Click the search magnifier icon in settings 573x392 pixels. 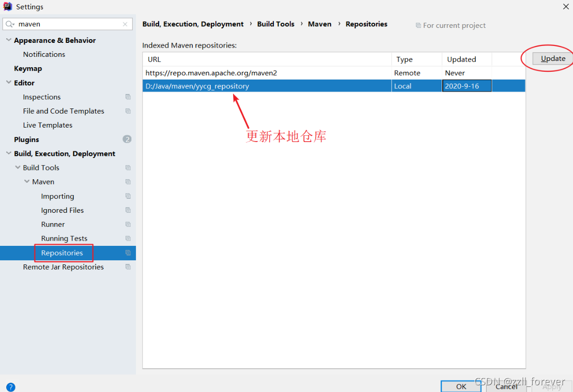[10, 24]
